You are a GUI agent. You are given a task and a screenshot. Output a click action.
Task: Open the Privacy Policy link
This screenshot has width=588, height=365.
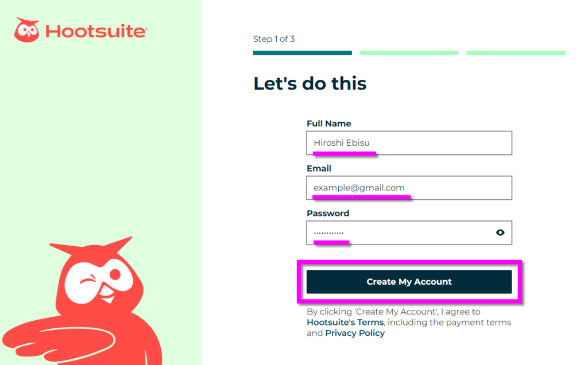click(x=355, y=333)
